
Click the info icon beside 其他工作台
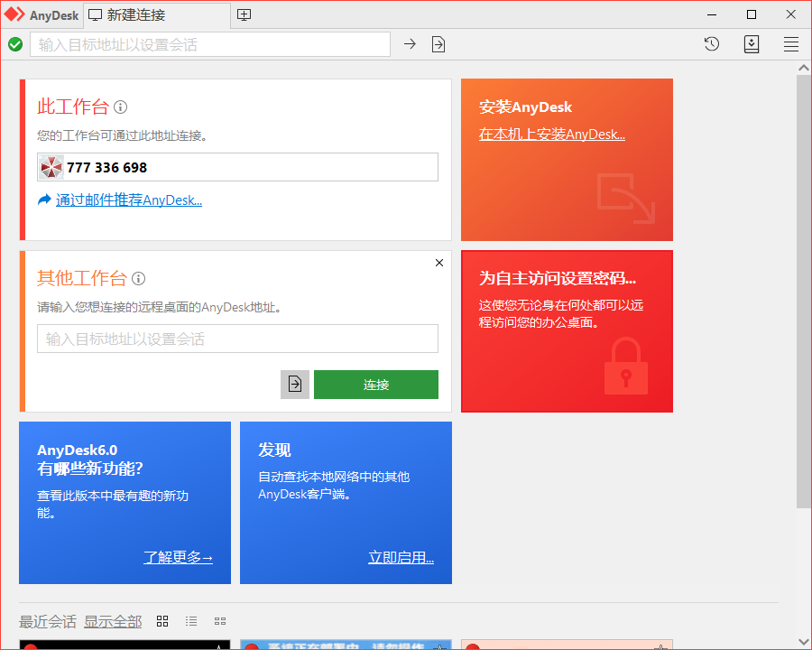point(139,279)
